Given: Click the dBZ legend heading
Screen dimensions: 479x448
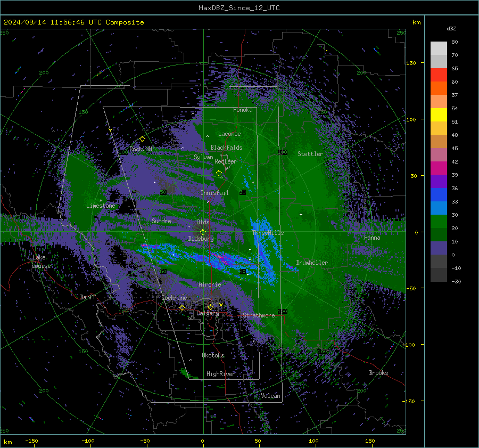Looking at the screenshot, I should [451, 29].
